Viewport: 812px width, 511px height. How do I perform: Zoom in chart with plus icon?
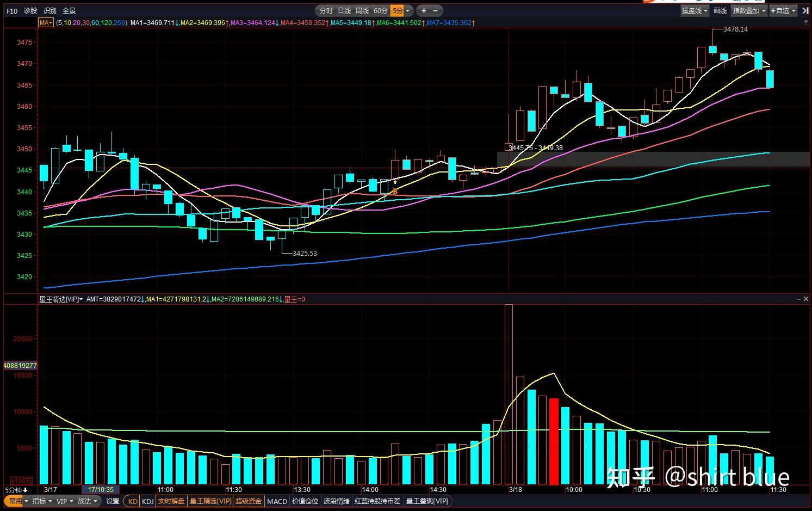point(424,11)
